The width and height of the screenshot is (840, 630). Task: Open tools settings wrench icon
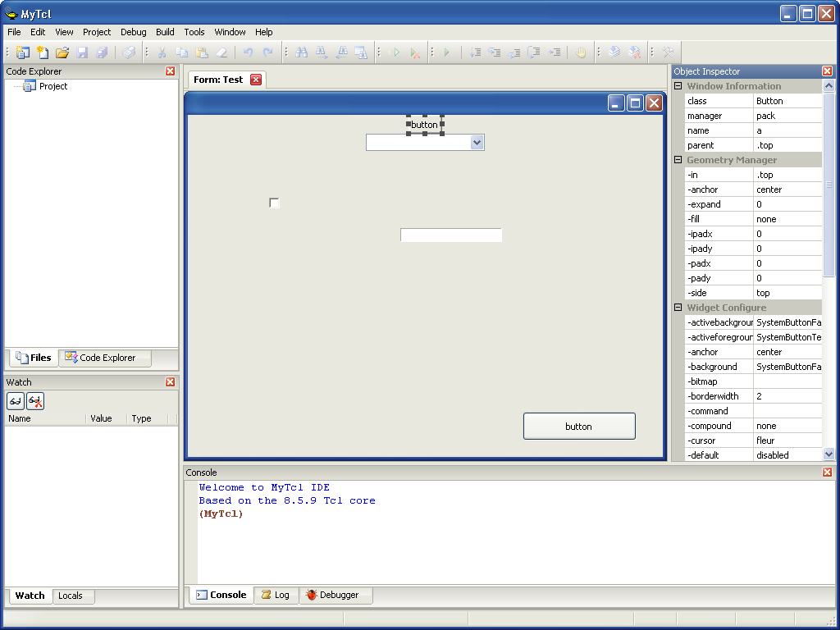[x=668, y=52]
